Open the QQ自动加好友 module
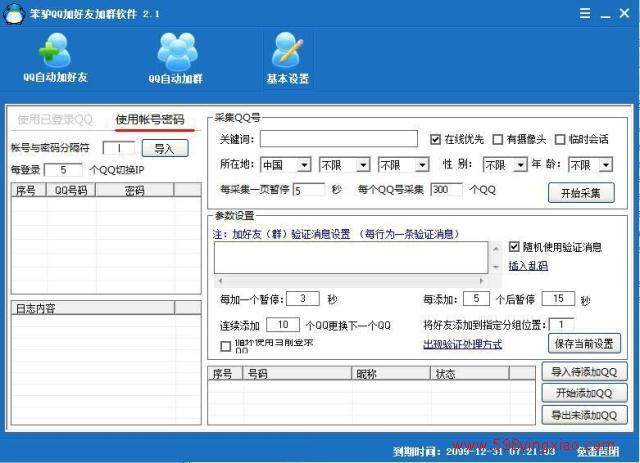Screen dimensions: 640x463 coord(56,58)
